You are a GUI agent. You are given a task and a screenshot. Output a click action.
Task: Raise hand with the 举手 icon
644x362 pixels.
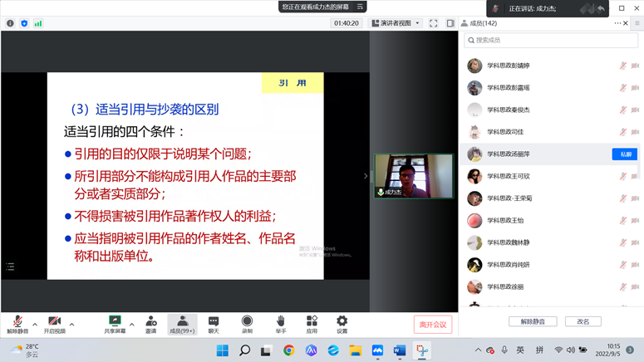(x=281, y=323)
